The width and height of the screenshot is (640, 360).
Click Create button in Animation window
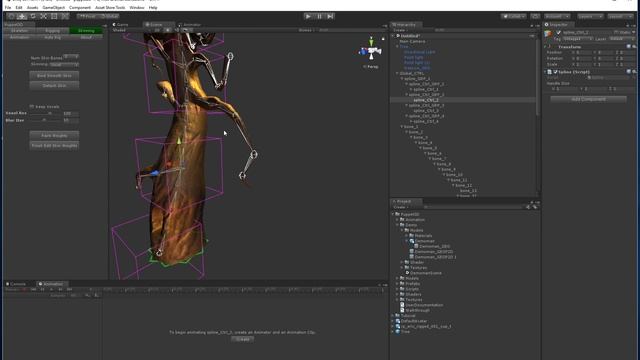point(242,339)
